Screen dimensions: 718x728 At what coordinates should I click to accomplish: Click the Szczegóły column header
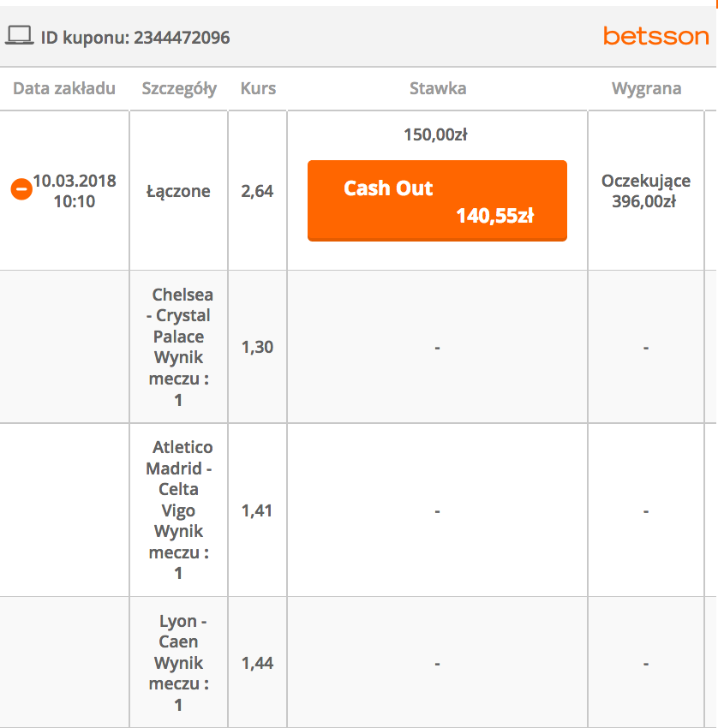tap(179, 88)
